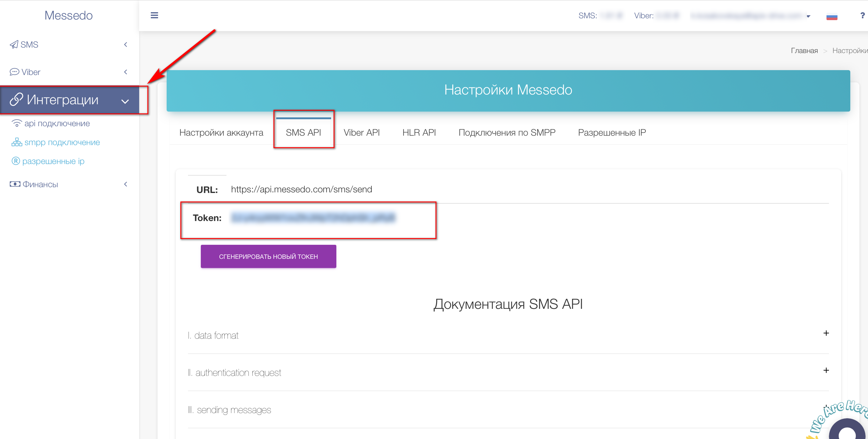Expand the Финансы menu chevron
The image size is (868, 439).
click(125, 184)
